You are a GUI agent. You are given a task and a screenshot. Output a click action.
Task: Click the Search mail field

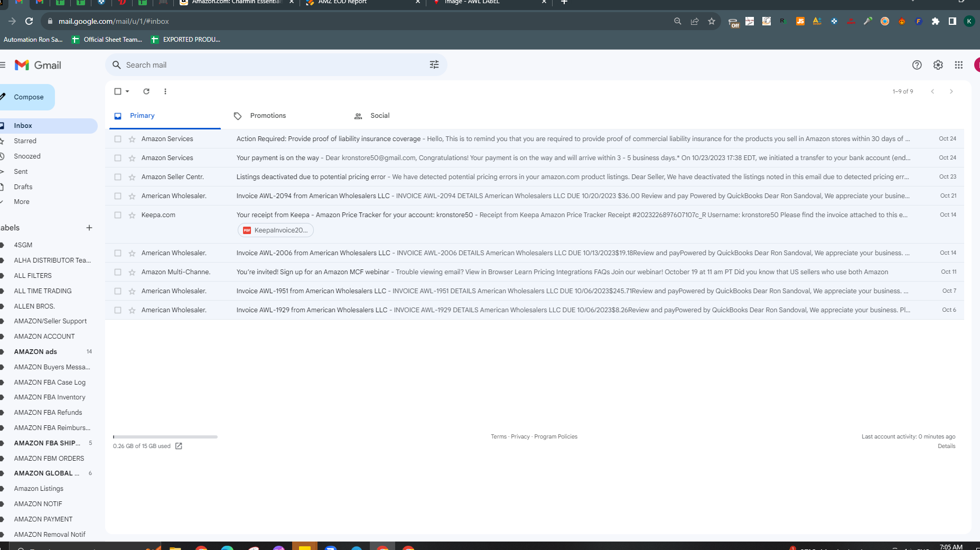276,65
